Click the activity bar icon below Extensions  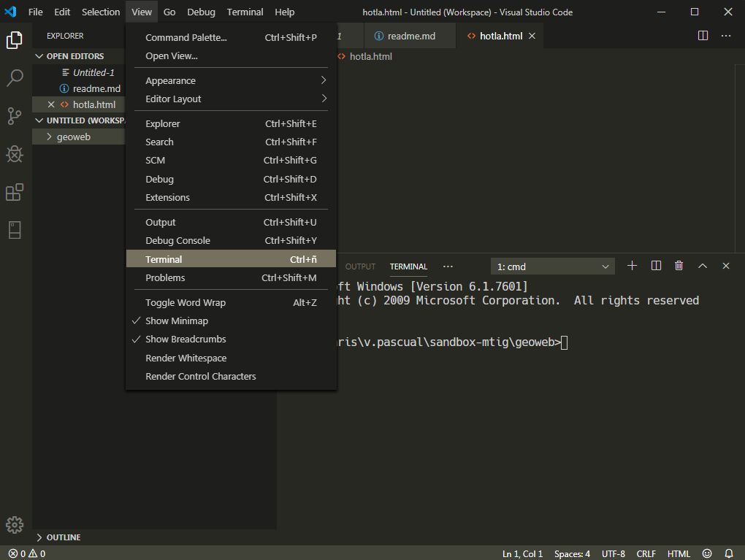(15, 231)
